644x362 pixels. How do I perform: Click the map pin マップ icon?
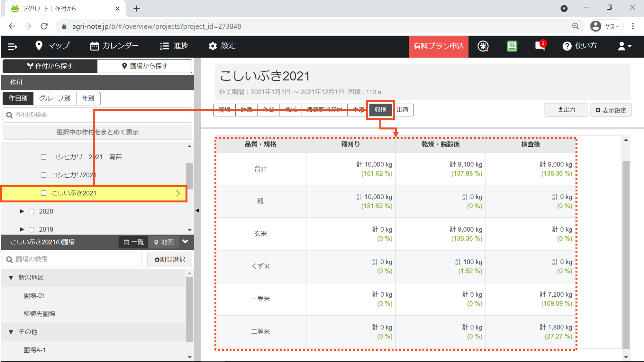point(39,46)
